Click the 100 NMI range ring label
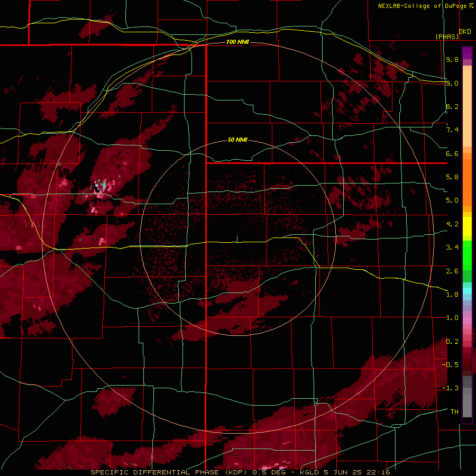The height and width of the screenshot is (476, 476). pyautogui.click(x=237, y=42)
